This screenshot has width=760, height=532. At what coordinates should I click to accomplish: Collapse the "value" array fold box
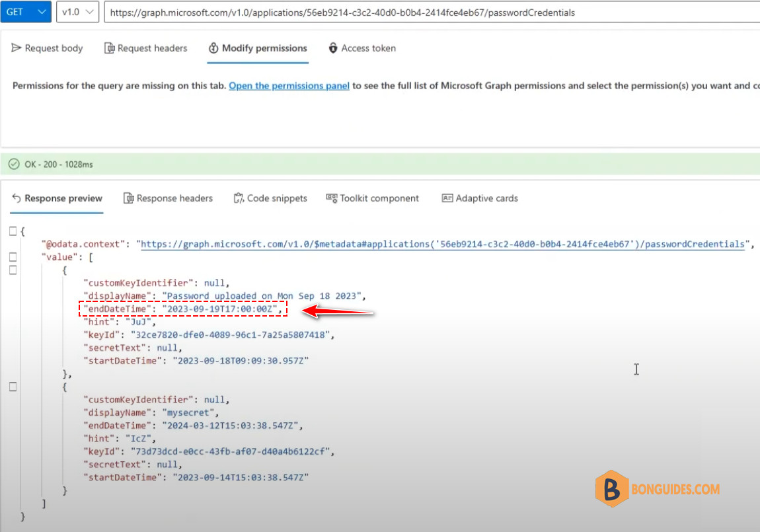13,257
